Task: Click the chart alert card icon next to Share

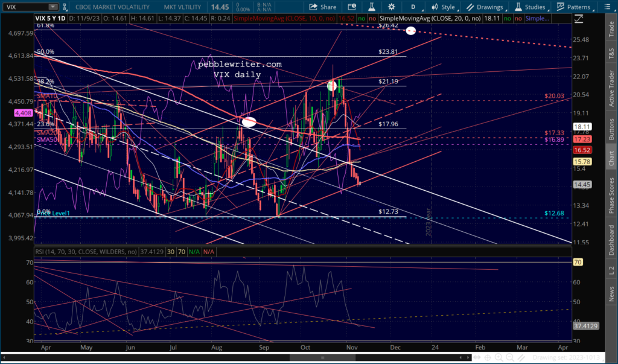Action: coord(352,7)
